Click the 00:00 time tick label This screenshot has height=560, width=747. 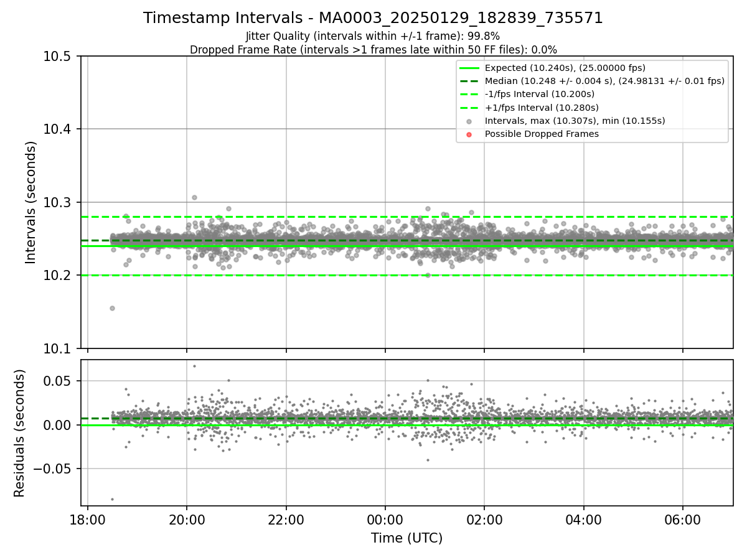385,519
